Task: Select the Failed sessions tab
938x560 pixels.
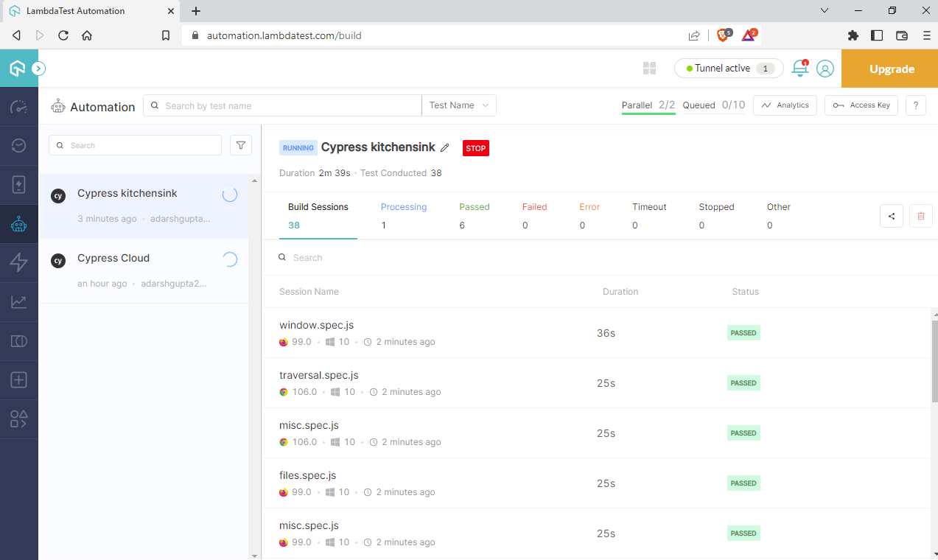Action: point(534,216)
